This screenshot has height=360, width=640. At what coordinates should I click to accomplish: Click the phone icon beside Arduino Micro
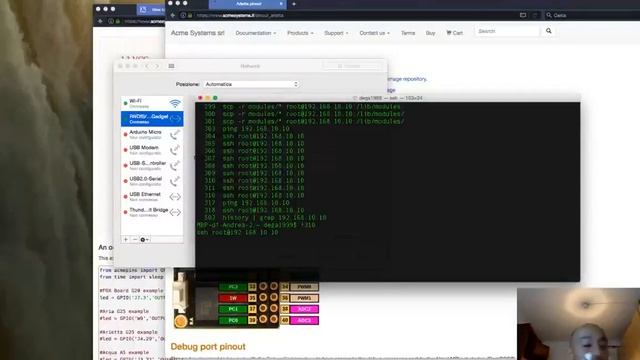click(x=175, y=134)
